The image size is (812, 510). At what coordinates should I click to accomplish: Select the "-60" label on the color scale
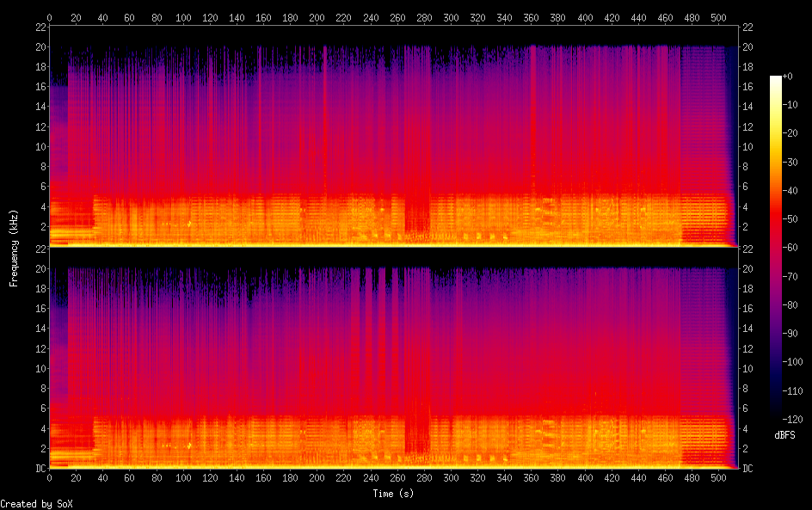tap(790, 248)
